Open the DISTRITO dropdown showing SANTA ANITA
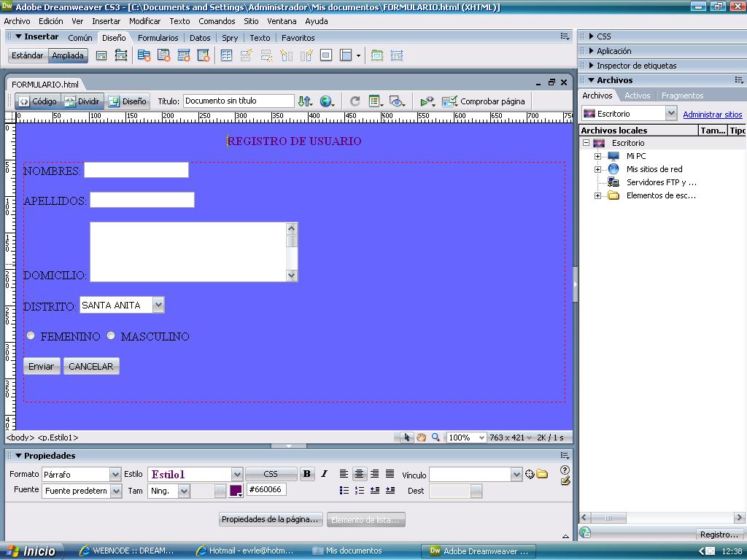This screenshot has width=747, height=560. [158, 306]
